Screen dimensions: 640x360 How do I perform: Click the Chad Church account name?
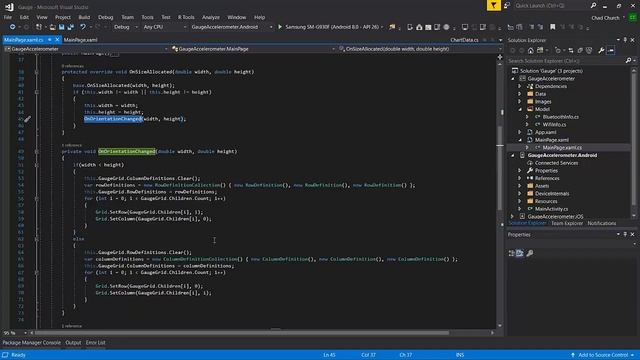(x=605, y=18)
